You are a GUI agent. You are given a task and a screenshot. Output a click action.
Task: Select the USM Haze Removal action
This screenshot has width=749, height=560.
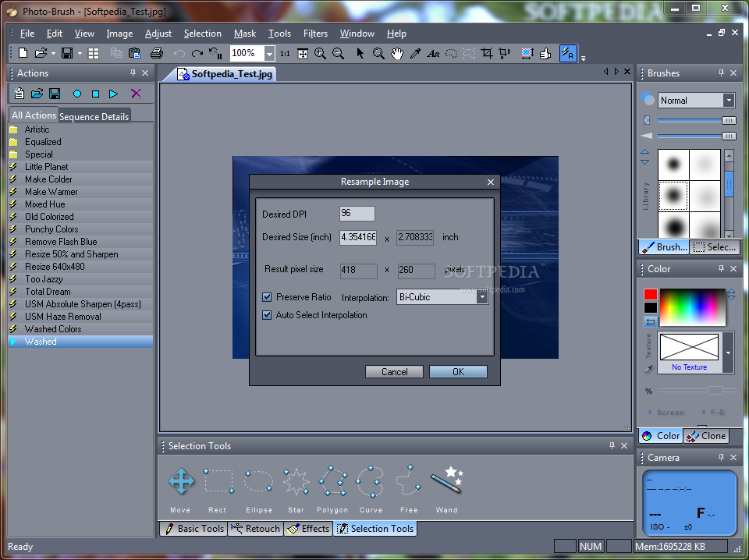(80, 317)
